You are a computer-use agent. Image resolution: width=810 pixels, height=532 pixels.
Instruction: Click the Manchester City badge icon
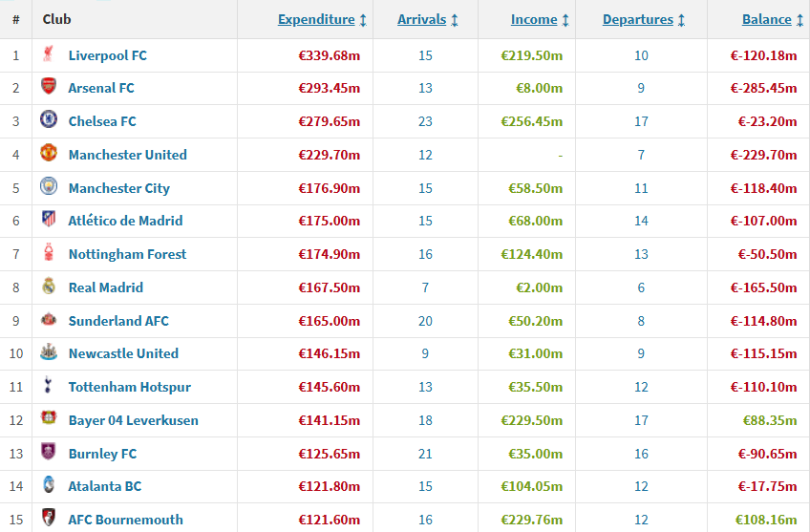[x=49, y=188]
